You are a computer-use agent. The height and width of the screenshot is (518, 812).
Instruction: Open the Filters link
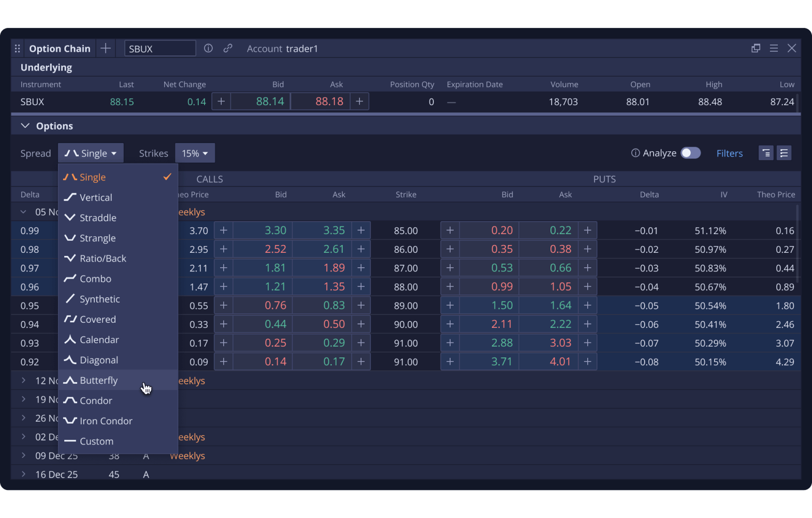(x=730, y=153)
